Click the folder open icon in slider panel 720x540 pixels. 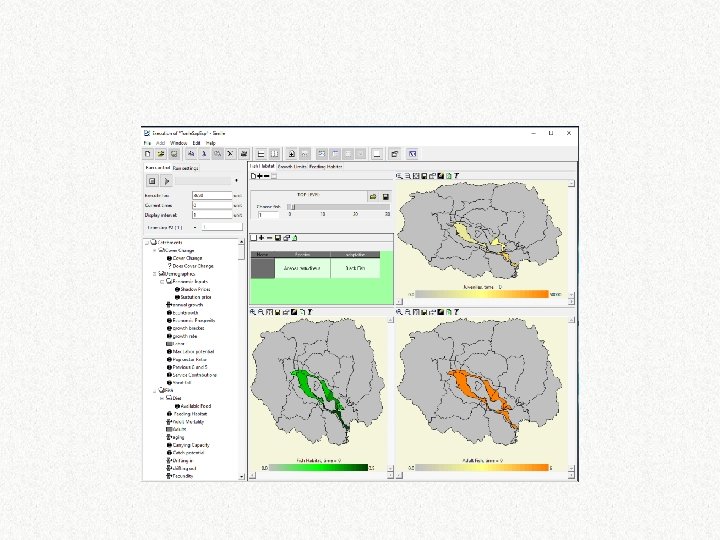(x=373, y=197)
